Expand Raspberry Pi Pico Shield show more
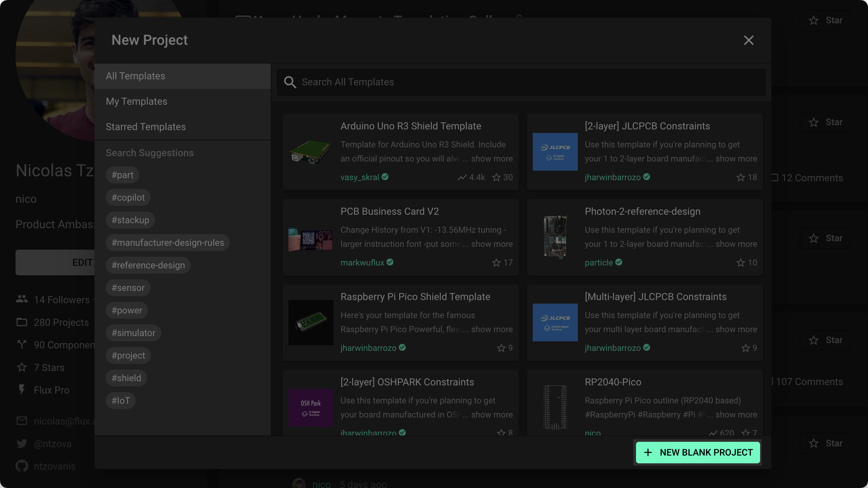 [x=492, y=330]
